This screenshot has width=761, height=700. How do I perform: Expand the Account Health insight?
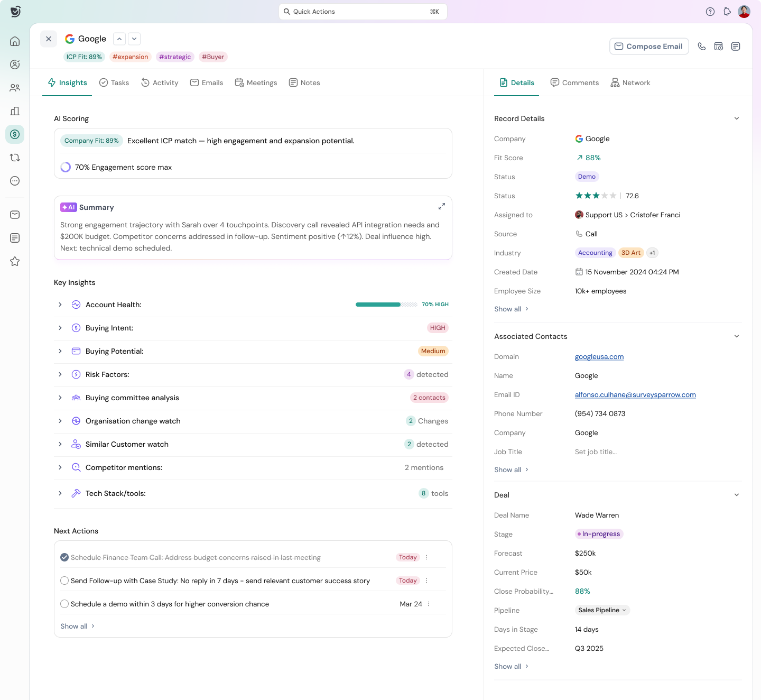point(60,305)
